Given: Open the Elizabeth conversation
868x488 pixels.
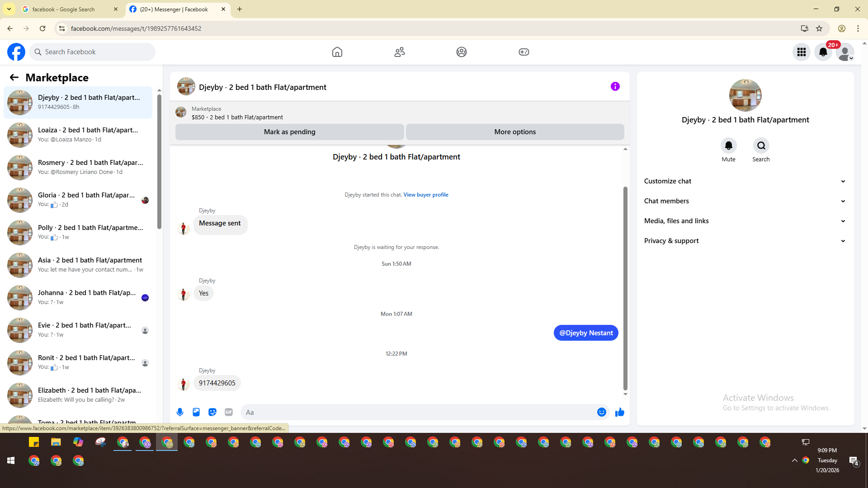Looking at the screenshot, I should (x=78, y=395).
